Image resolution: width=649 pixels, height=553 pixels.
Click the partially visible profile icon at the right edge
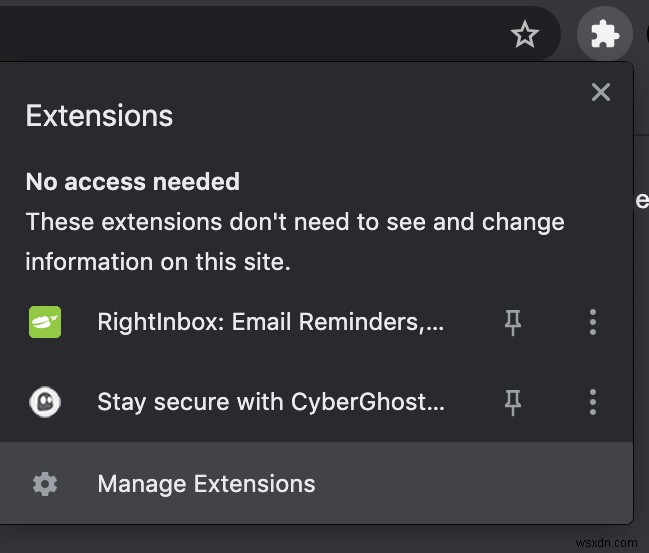(x=644, y=36)
